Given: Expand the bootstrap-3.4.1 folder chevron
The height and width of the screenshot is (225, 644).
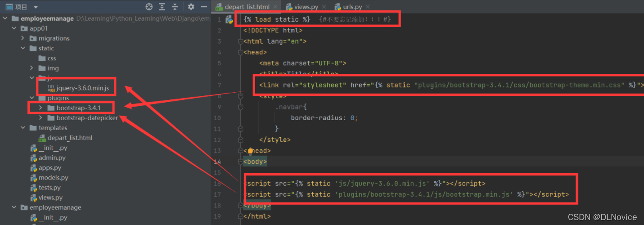Looking at the screenshot, I should (x=41, y=108).
